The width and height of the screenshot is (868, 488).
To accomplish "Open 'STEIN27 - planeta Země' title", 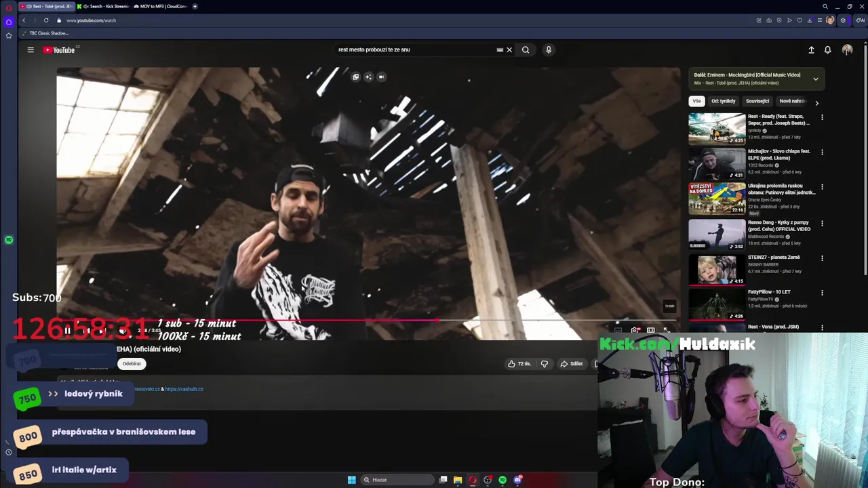I will tap(774, 258).
